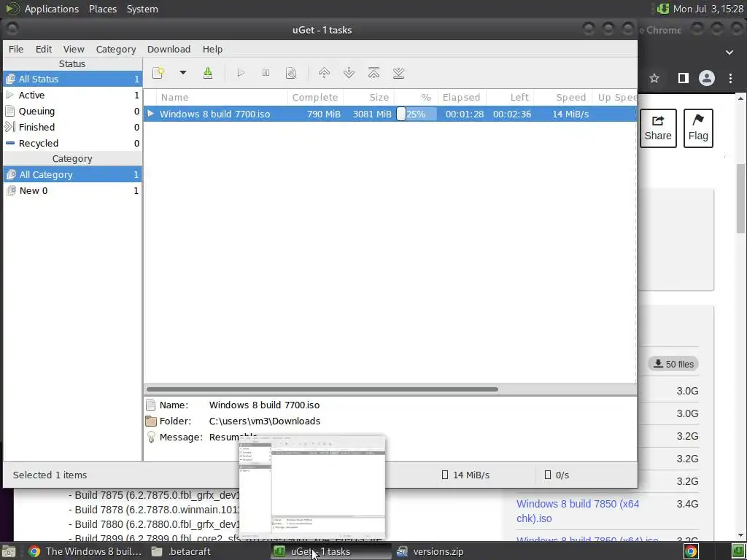Viewport: 747px width, 560px height.
Task: Sort by the Complete column header
Action: pos(315,97)
